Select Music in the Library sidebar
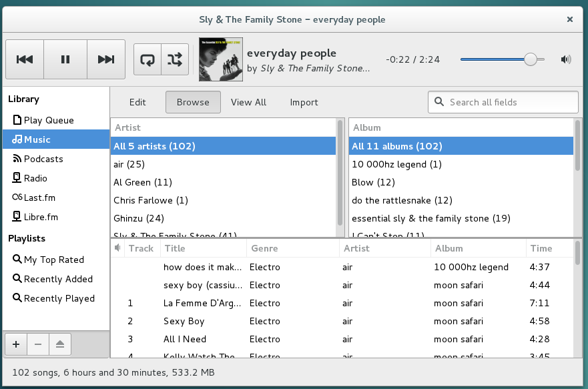This screenshot has width=588, height=389. pyautogui.click(x=56, y=139)
